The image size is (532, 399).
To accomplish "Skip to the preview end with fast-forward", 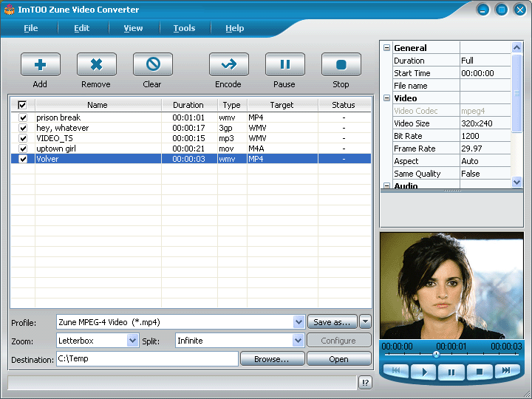I will [506, 371].
